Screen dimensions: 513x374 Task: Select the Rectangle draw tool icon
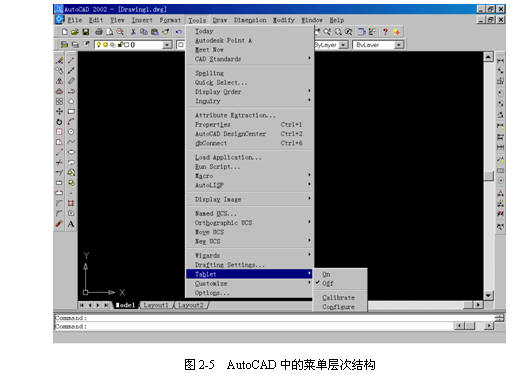pyautogui.click(x=71, y=112)
